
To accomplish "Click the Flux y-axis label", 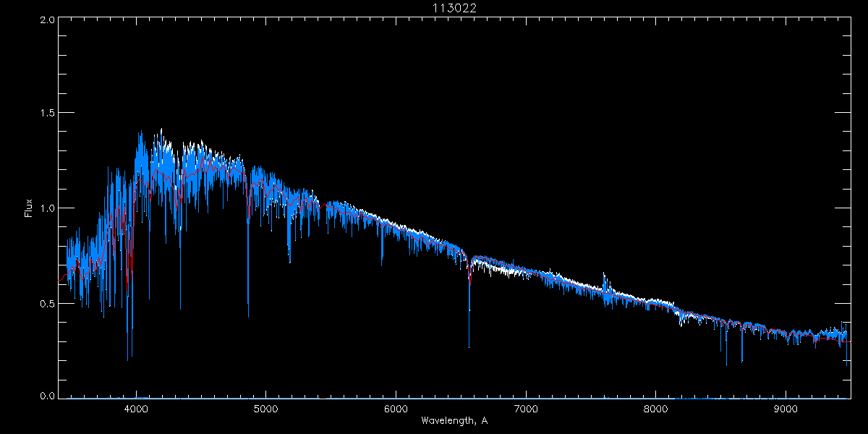I will [x=29, y=208].
